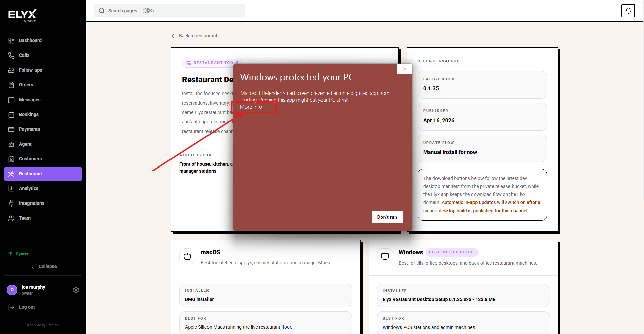Go to Dashboard menu item
The image size is (644, 334).
click(43, 40)
